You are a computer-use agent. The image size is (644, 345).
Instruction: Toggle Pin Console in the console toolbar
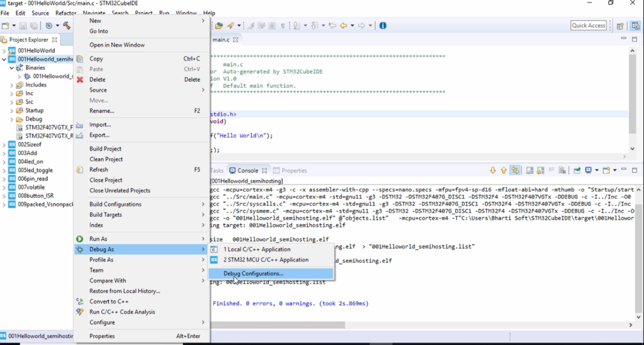click(x=577, y=170)
